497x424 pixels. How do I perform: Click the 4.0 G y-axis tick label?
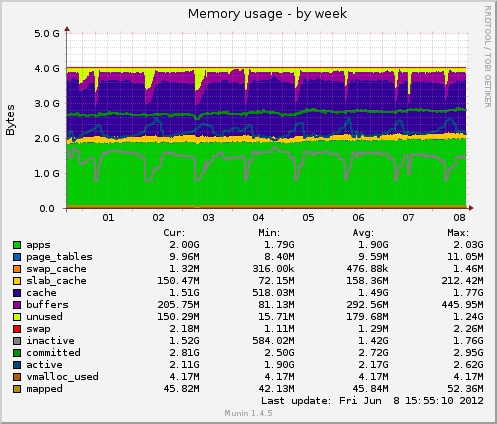pyautogui.click(x=47, y=69)
